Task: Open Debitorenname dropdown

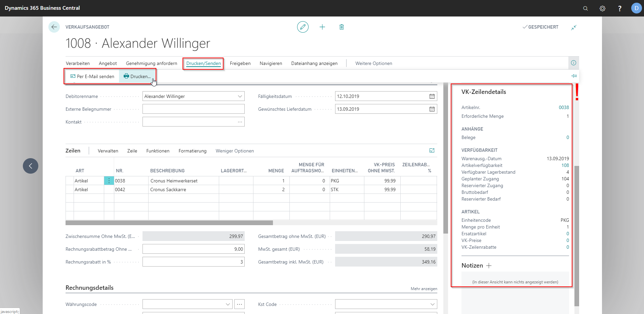Action: 240,96
